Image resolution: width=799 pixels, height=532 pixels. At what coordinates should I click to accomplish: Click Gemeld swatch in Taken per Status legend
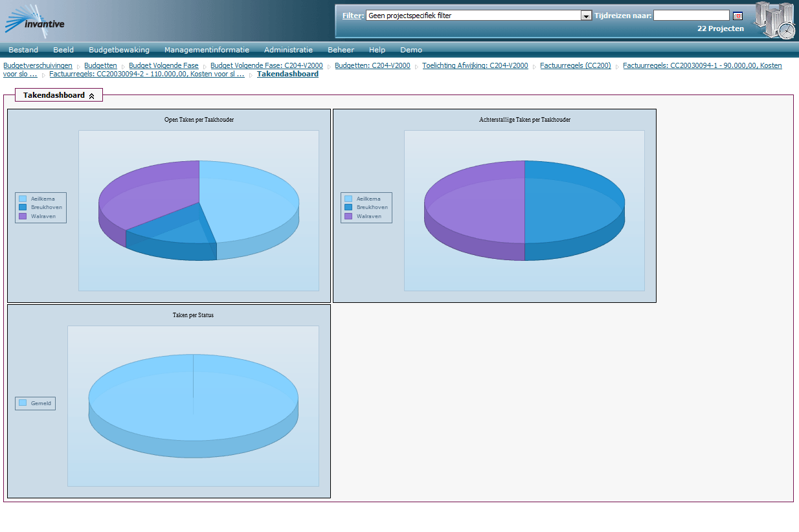23,403
